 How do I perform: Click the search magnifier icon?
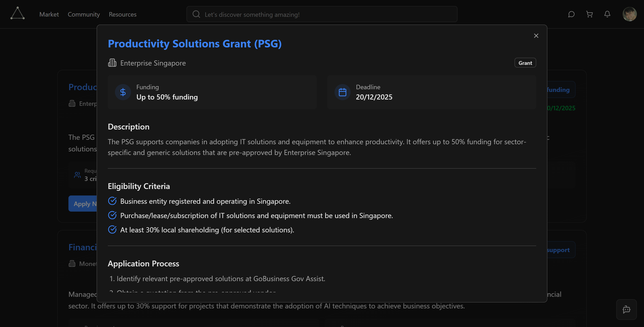point(196,14)
